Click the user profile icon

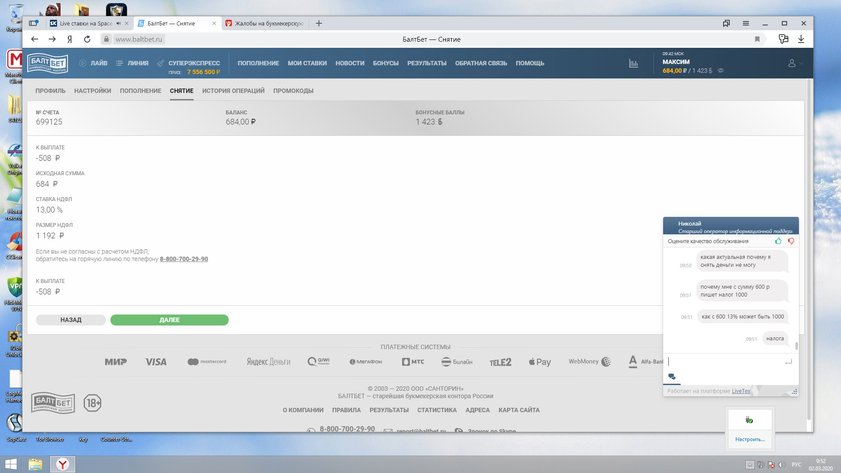[793, 63]
